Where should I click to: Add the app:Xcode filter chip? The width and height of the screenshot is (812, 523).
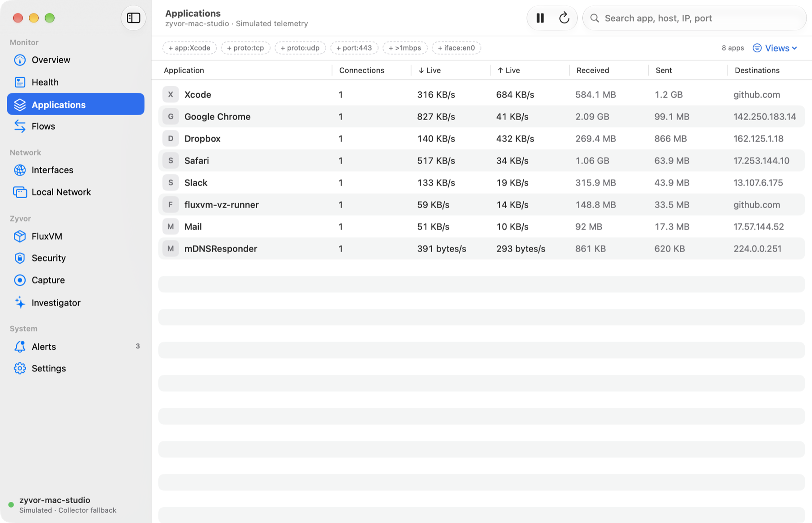(x=189, y=48)
